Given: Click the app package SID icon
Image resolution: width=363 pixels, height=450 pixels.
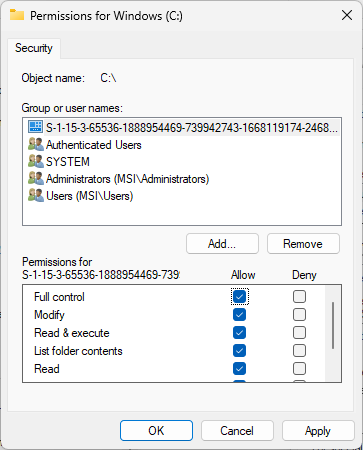Looking at the screenshot, I should [36, 127].
